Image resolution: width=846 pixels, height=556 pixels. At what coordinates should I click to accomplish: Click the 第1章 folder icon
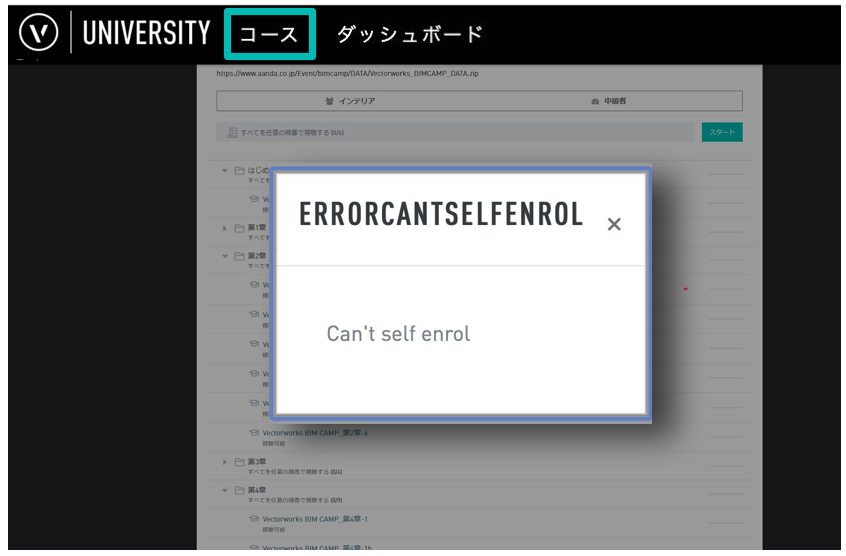point(239,228)
